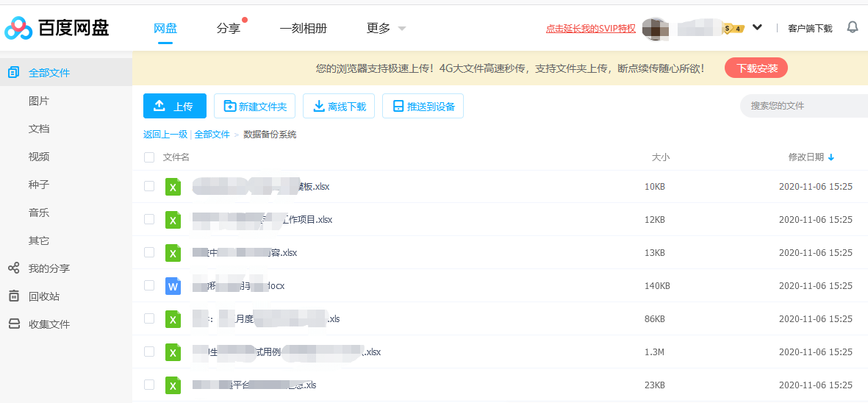
Task: Check the box for the 1.3M file
Action: pyautogui.click(x=149, y=352)
